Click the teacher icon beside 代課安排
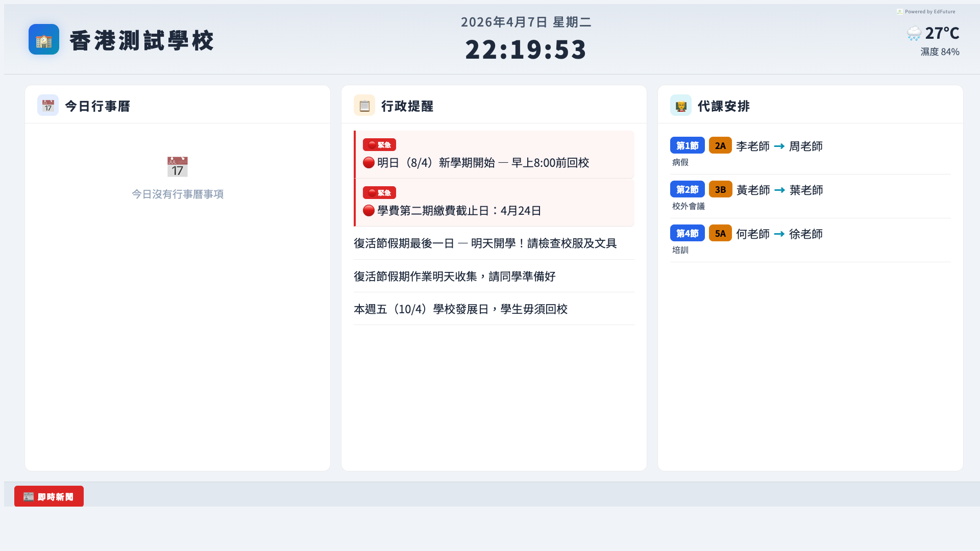Screen dimensions: 980x551 681,106
